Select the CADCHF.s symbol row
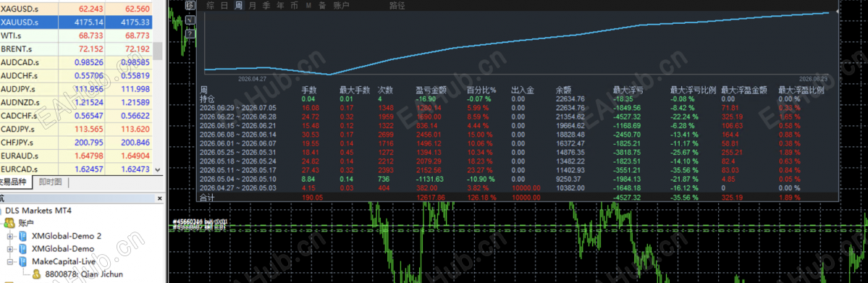The image size is (868, 283). [77, 116]
